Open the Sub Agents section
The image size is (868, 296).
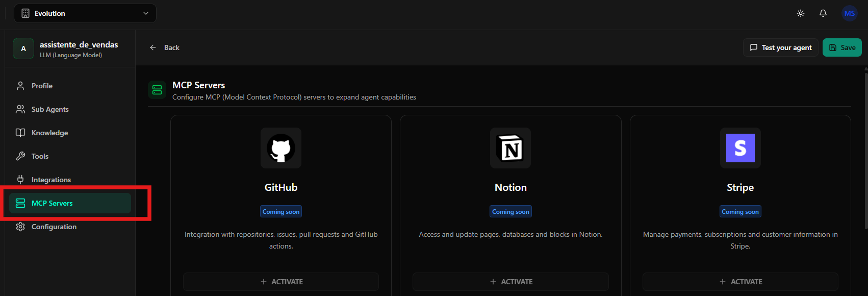(x=70, y=109)
